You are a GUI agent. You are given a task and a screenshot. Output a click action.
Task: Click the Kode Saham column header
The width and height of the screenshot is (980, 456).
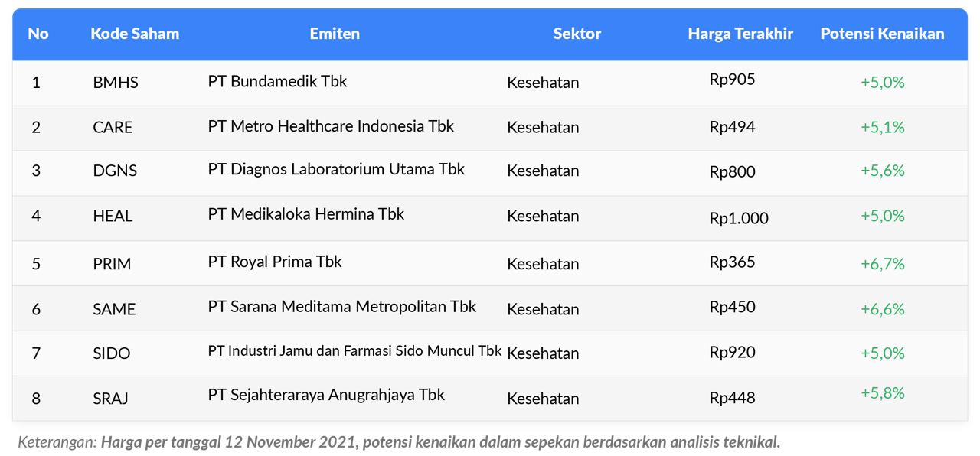point(135,34)
